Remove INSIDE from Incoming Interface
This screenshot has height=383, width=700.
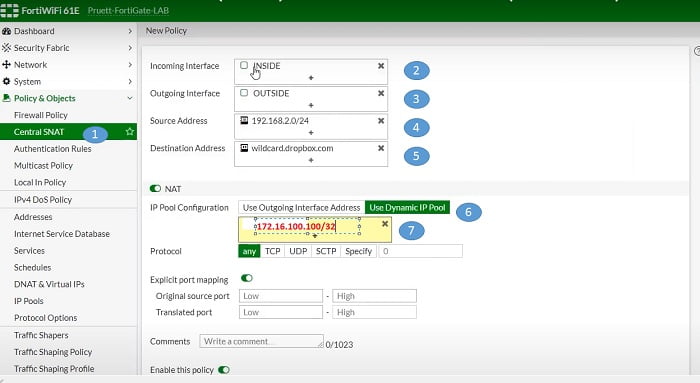pos(381,66)
